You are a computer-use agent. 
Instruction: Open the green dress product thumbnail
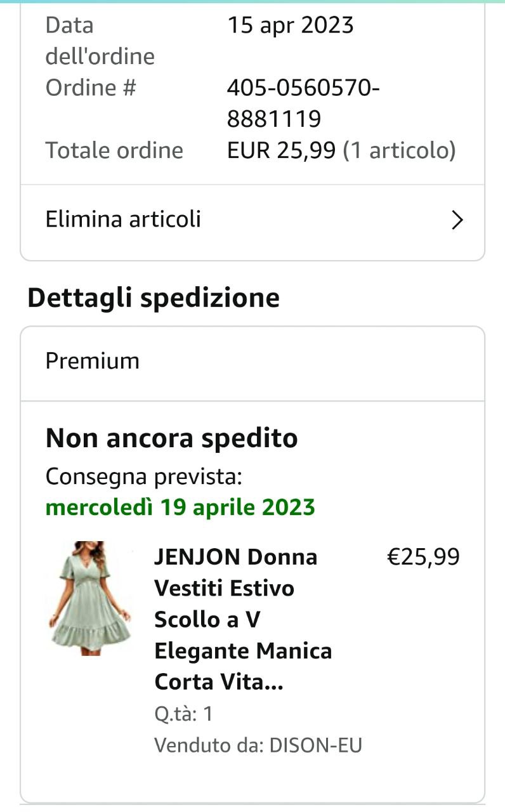coord(89,598)
